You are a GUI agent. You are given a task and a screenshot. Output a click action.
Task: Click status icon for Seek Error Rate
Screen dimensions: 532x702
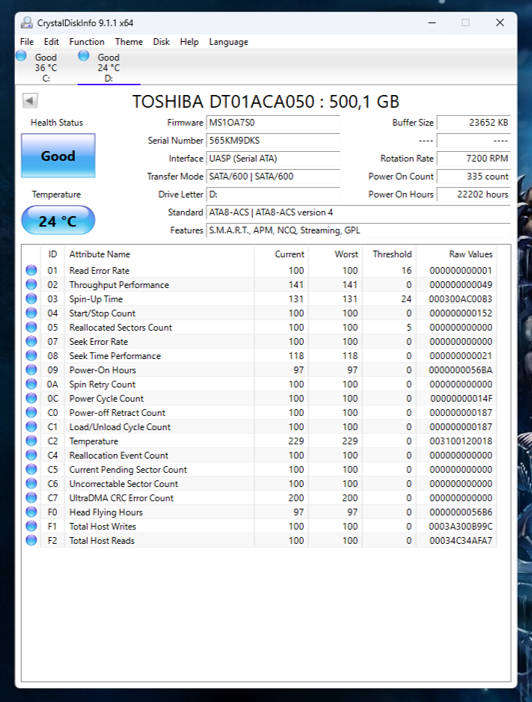pos(31,342)
